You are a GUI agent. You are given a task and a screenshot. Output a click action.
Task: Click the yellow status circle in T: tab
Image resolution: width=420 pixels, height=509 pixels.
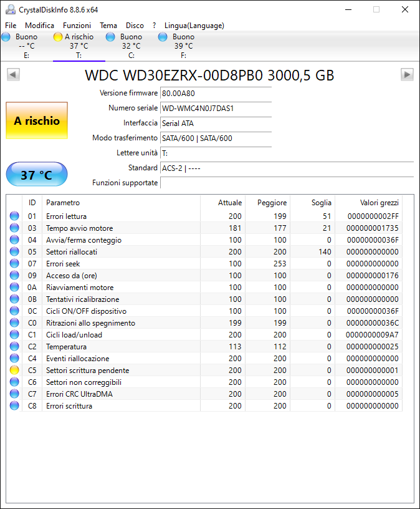point(58,37)
